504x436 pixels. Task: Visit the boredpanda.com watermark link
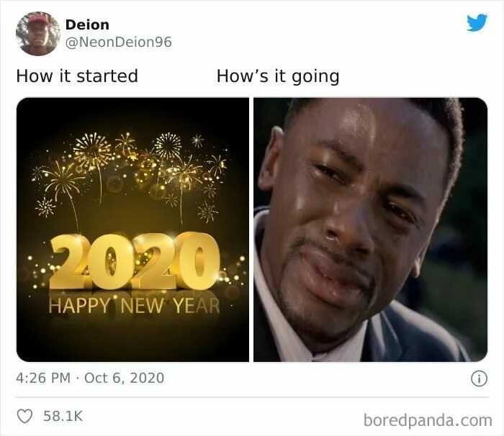(428, 420)
